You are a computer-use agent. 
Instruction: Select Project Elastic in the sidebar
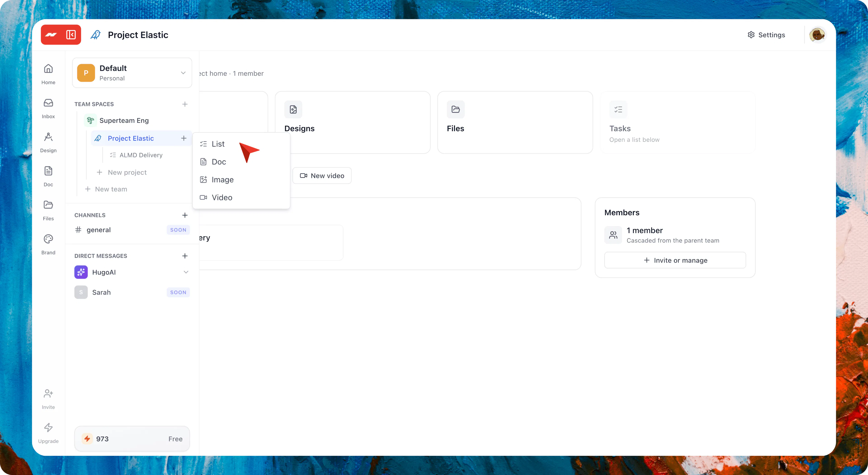[131, 138]
